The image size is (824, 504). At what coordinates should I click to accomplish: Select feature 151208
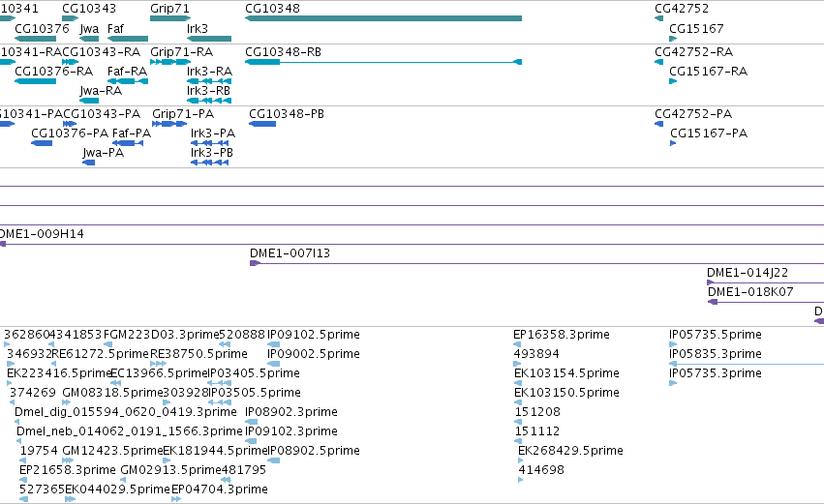click(537, 412)
